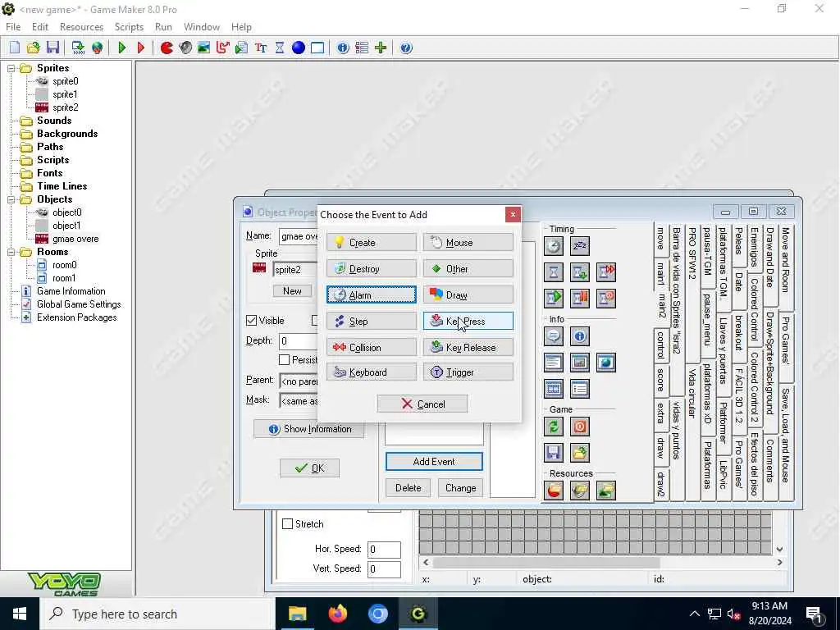This screenshot has width=840, height=630.
Task: Select the Replace Sprite resources action icon
Action: (x=554, y=491)
